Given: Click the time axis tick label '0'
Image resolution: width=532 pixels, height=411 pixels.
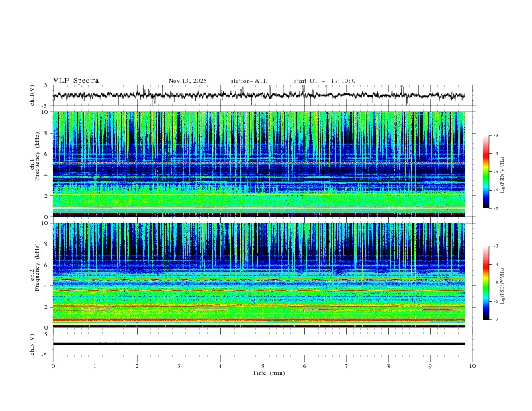Looking at the screenshot, I should coord(53,366).
